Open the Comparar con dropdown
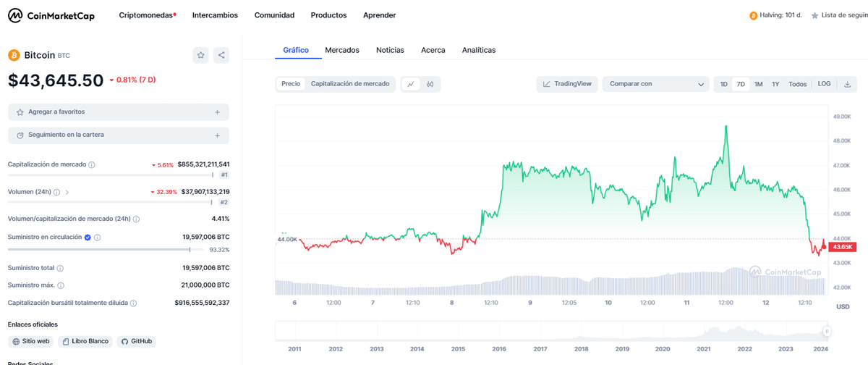 tap(655, 84)
